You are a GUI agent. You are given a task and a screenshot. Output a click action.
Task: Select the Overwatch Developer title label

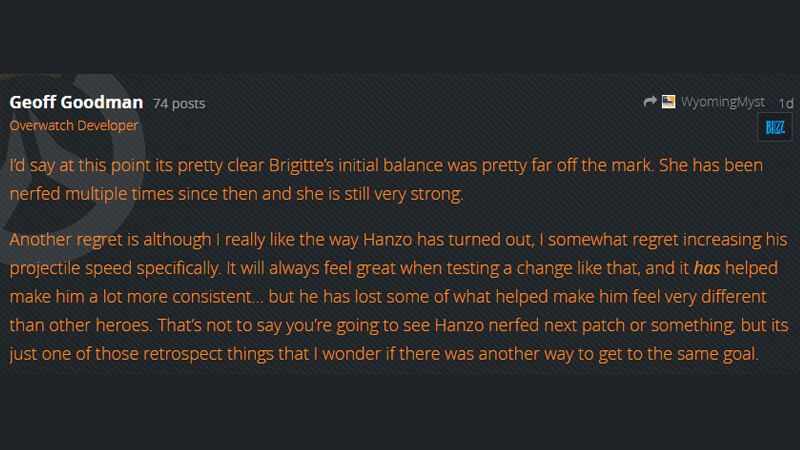(73, 126)
